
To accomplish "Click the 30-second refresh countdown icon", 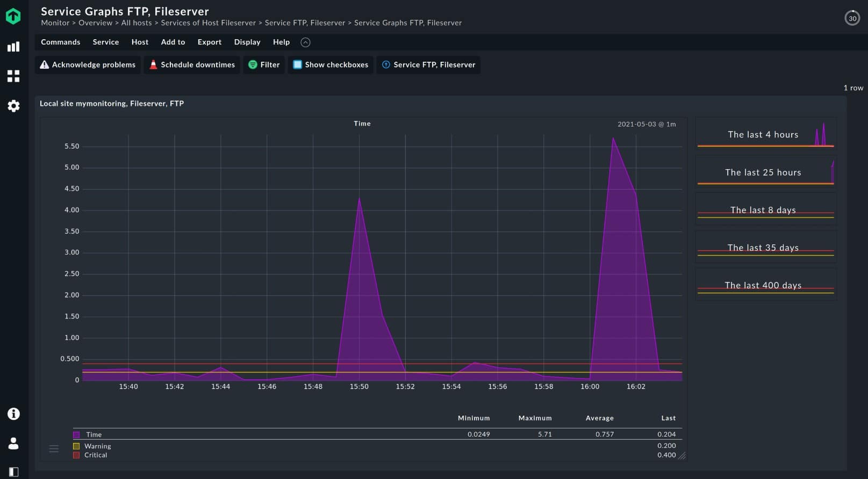I will point(852,18).
